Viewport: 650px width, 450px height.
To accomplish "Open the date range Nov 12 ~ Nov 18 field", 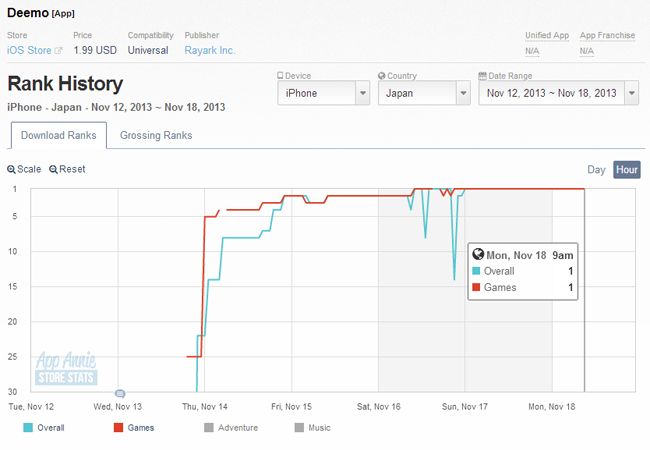I will click(558, 93).
